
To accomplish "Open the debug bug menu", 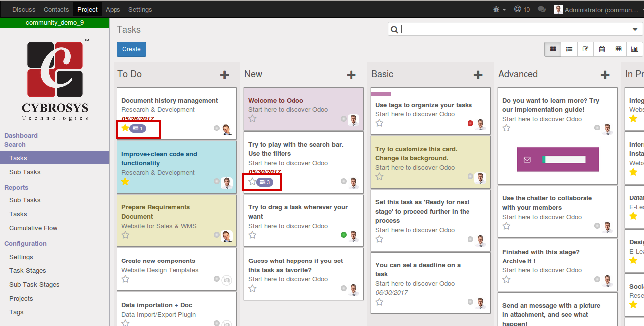I will pyautogui.click(x=496, y=9).
